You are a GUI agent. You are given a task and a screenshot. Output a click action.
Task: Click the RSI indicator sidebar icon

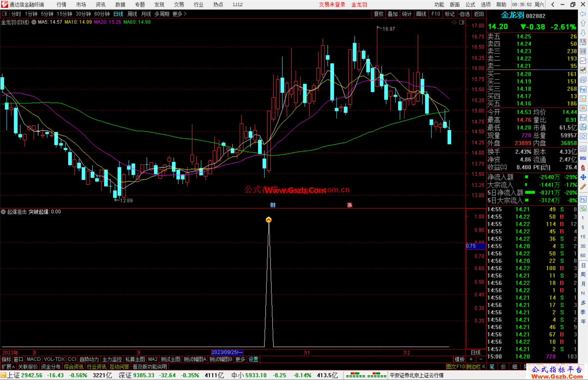(x=583, y=158)
